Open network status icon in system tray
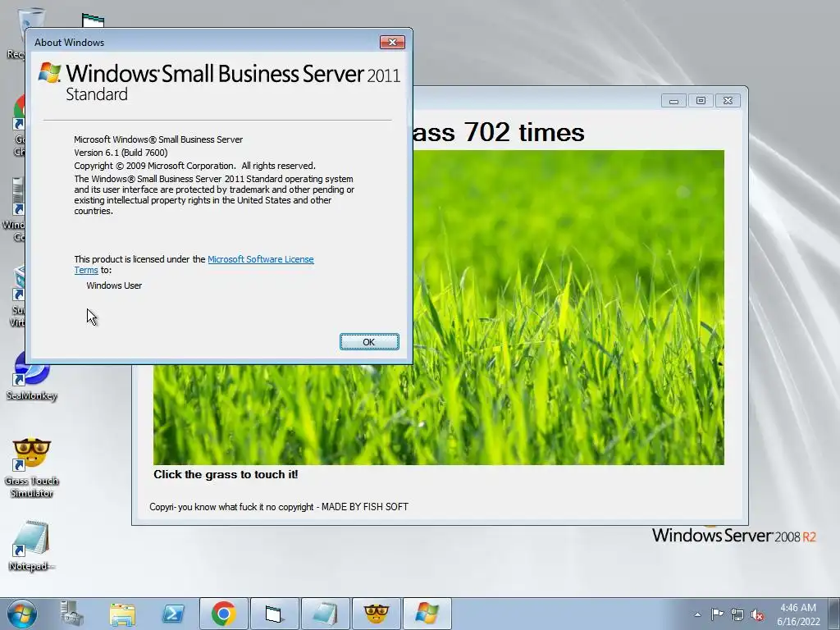This screenshot has height=630, width=840. coord(737,614)
